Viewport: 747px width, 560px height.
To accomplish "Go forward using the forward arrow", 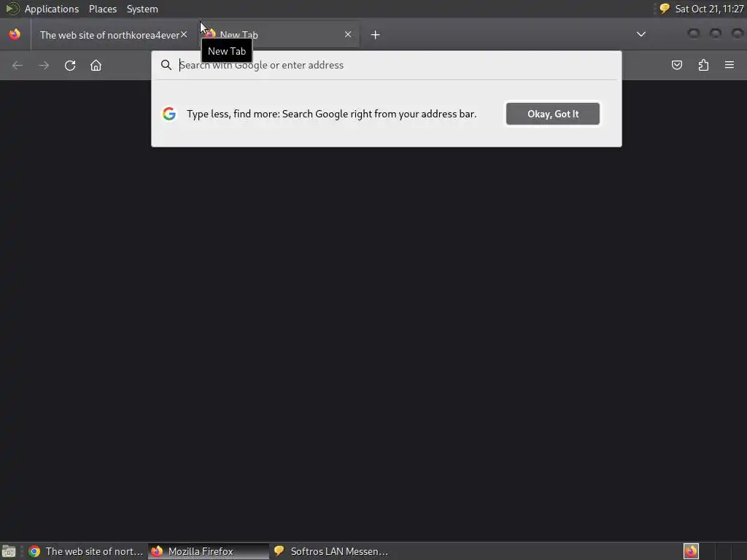I will click(44, 65).
